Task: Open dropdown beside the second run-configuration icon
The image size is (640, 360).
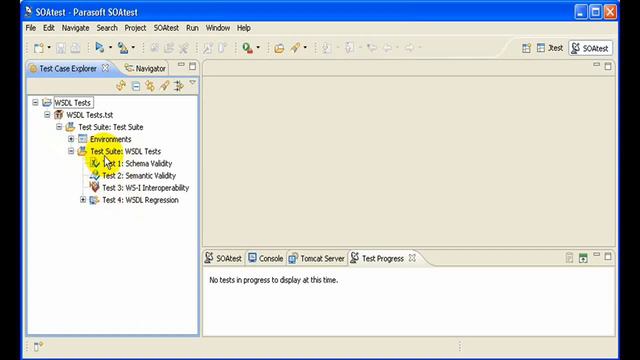Action: coord(133,48)
